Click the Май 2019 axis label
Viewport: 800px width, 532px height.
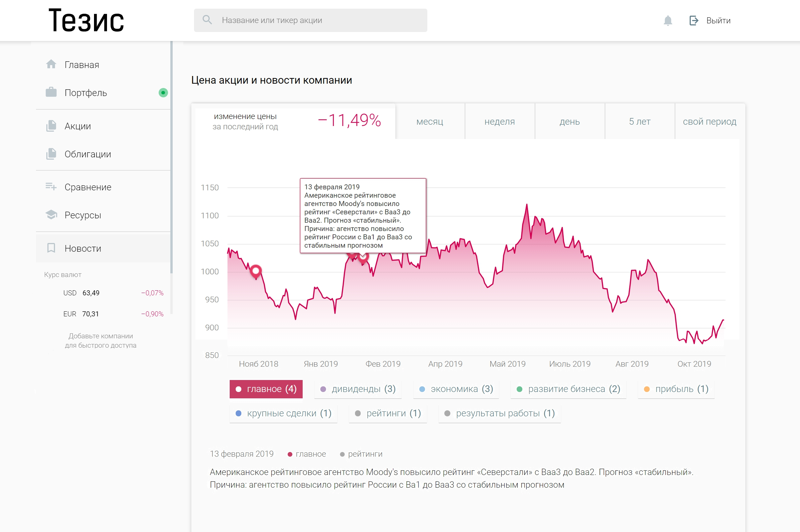(508, 364)
